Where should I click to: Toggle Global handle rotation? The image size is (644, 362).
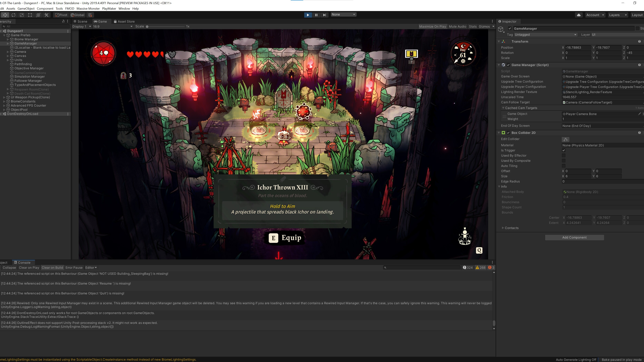pos(77,15)
